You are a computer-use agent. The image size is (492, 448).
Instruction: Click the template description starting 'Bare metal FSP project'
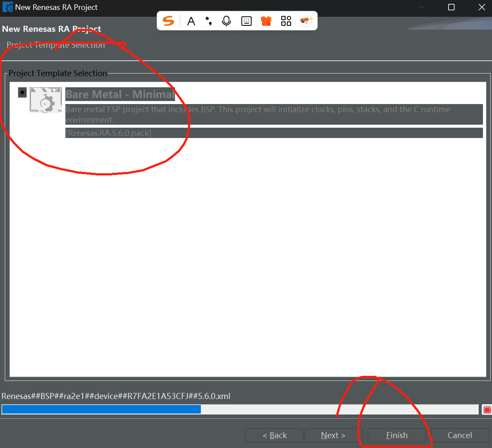(x=274, y=114)
